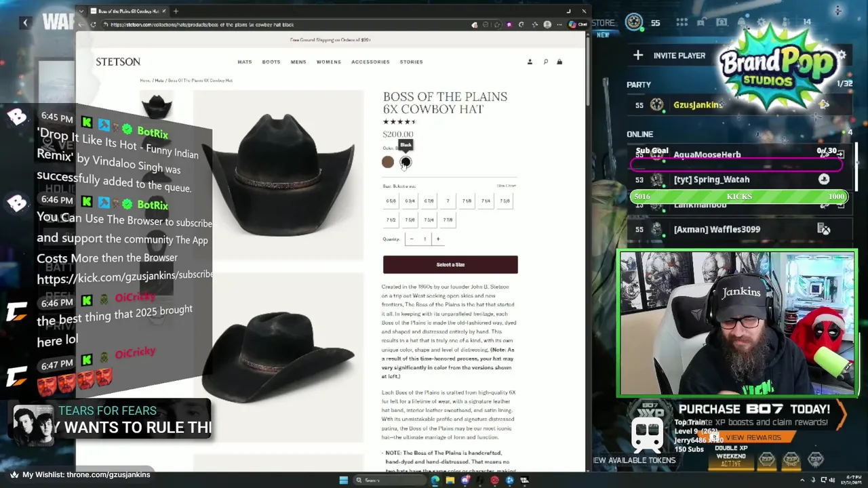Image resolution: width=868 pixels, height=488 pixels.
Task: Click icon beside Waffles3099
Action: (824, 229)
